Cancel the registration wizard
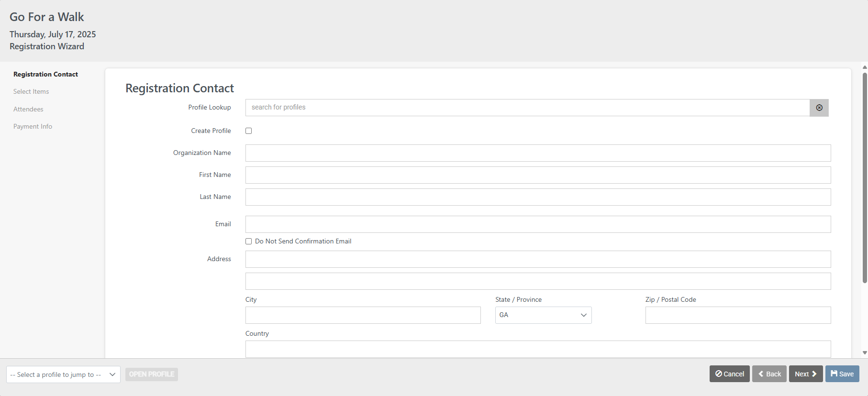The image size is (868, 396). [x=730, y=374]
